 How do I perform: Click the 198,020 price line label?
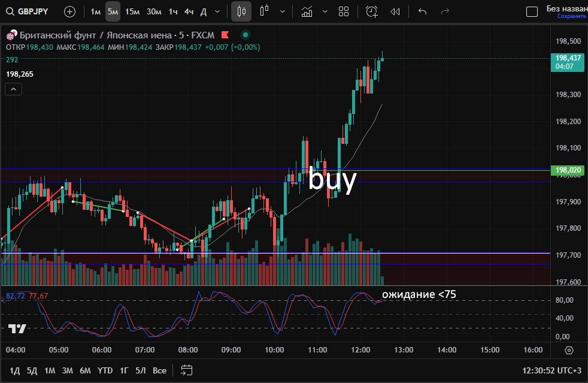568,170
